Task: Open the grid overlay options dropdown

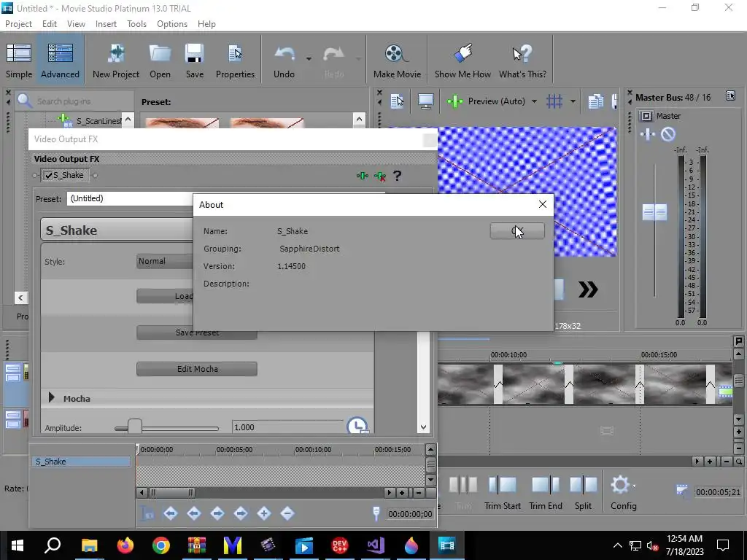Action: (x=573, y=101)
